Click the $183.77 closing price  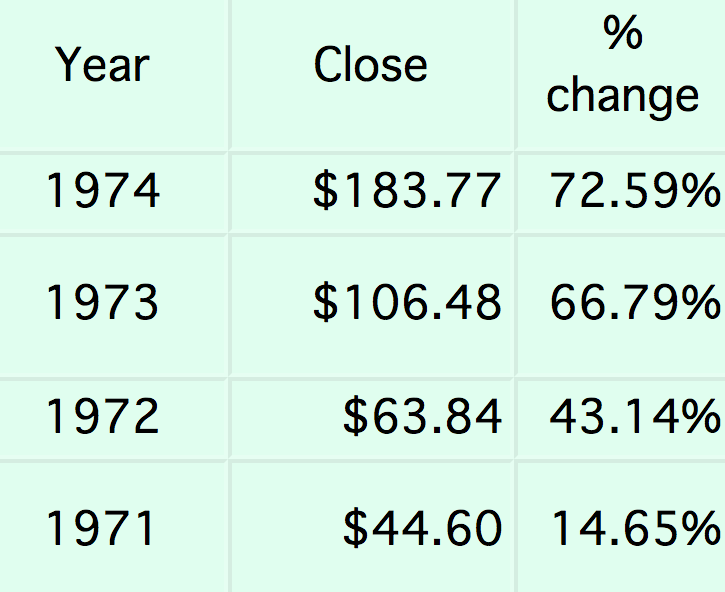pos(407,191)
